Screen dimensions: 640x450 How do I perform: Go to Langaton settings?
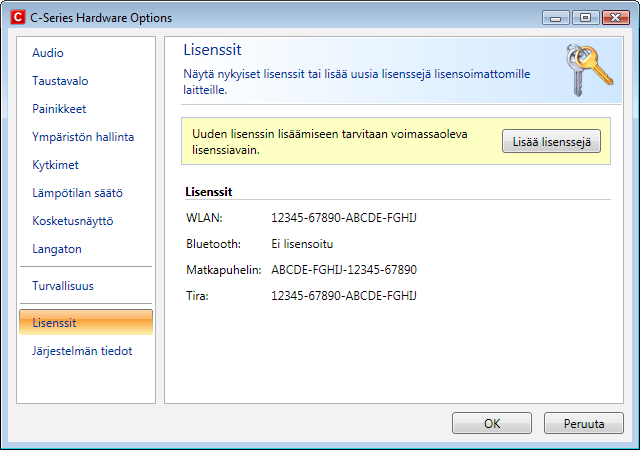pyautogui.click(x=57, y=249)
